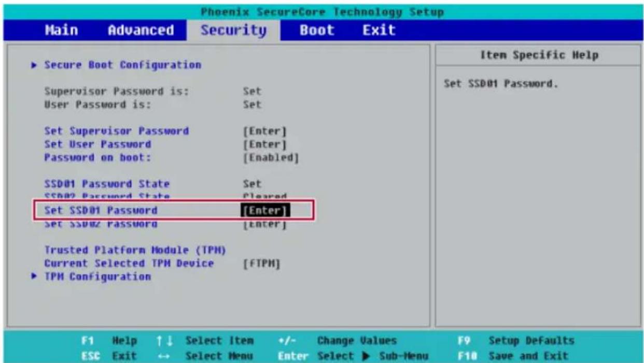644x363 pixels.
Task: Select Set Supervisor Password option
Action: 116,130
